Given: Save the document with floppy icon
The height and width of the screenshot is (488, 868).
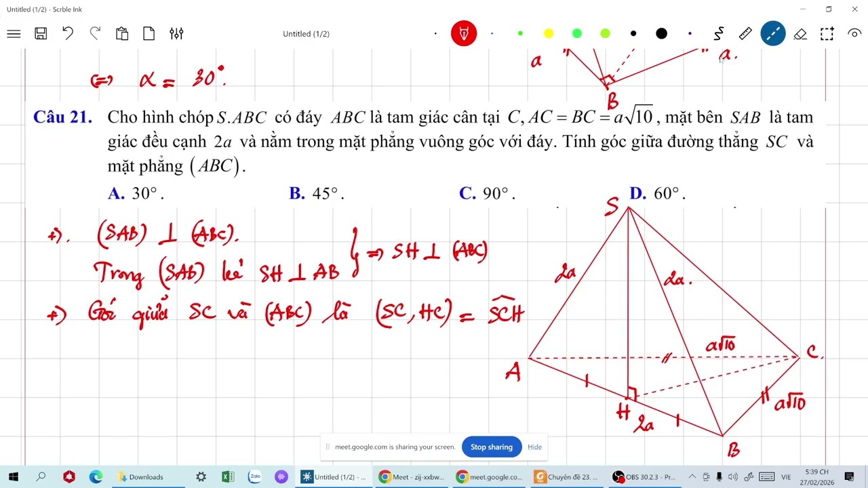Looking at the screenshot, I should [x=41, y=34].
